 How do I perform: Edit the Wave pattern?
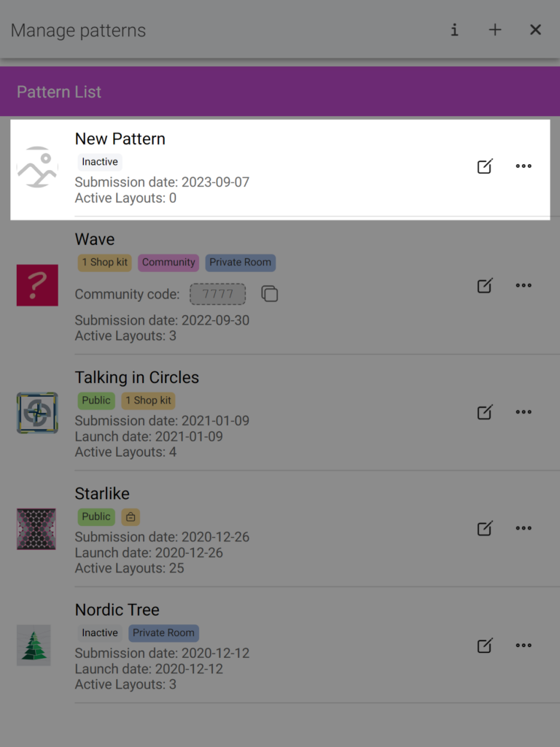[485, 285]
